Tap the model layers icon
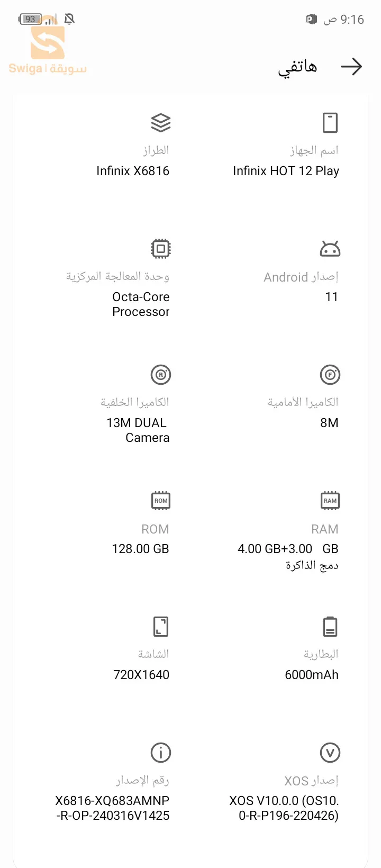 (x=161, y=123)
